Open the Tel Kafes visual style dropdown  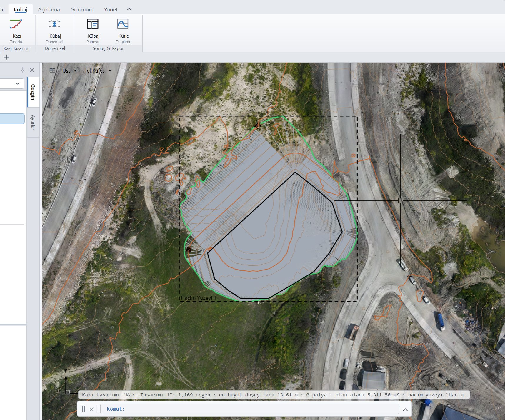click(x=98, y=71)
